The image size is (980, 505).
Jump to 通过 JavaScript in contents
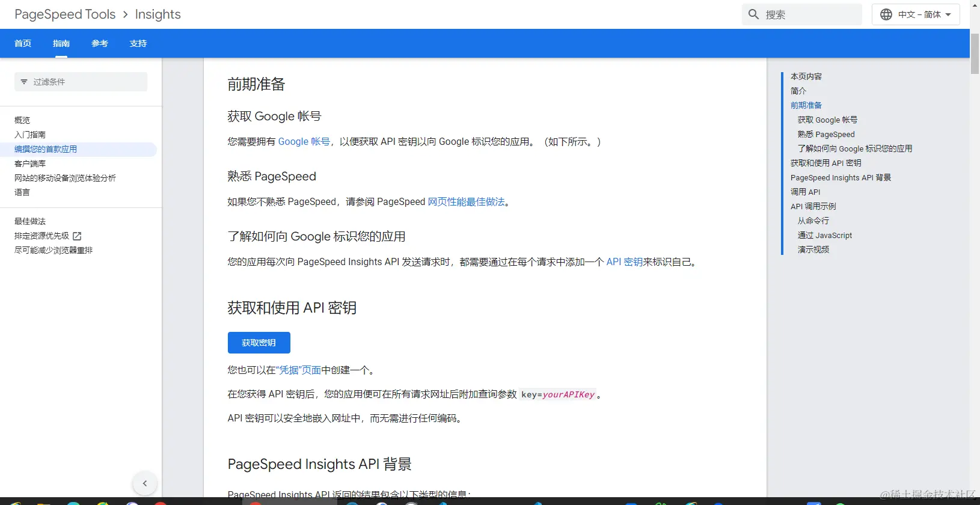(x=825, y=235)
